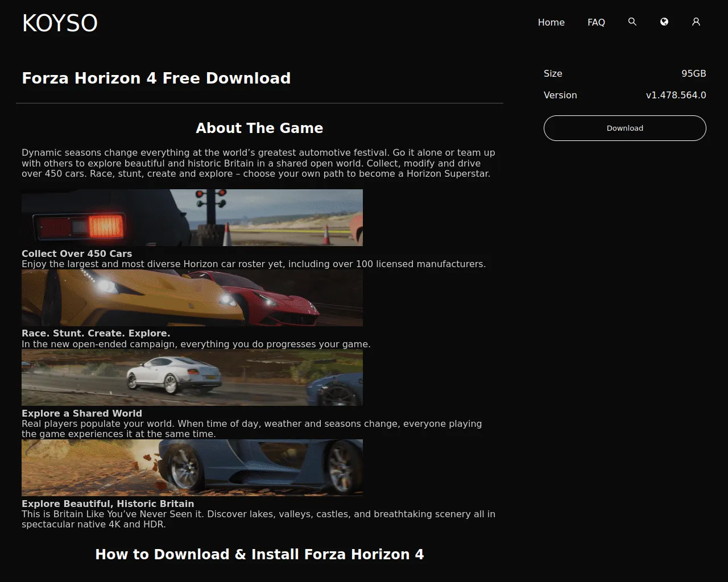Open the blue car autumn leaves image
The image size is (728, 582).
pos(192,468)
